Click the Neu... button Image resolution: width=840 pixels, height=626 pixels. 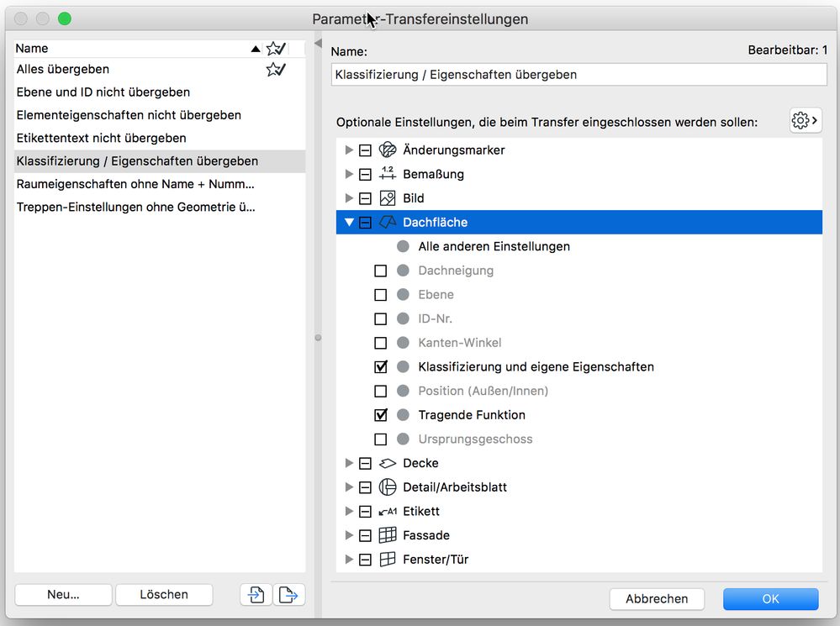point(62,594)
